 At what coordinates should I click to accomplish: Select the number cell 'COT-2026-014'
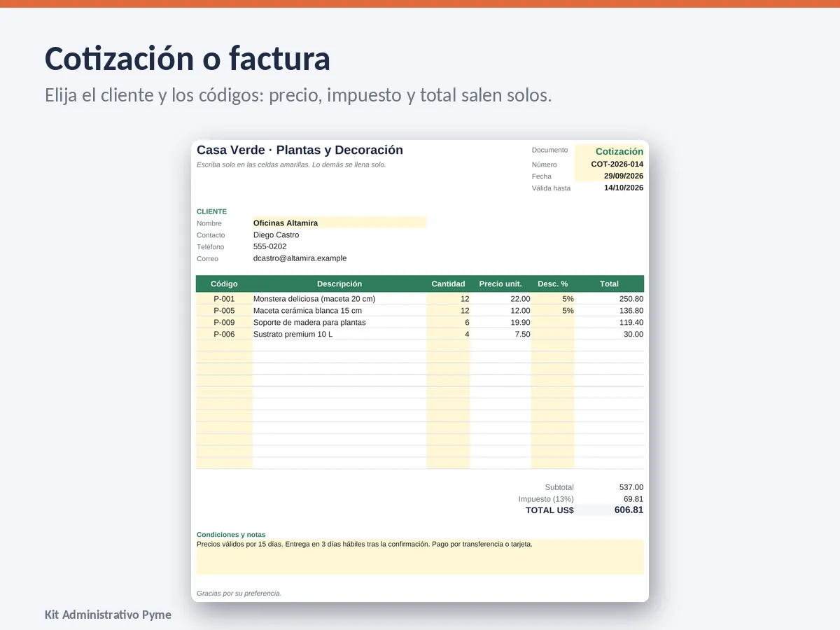click(609, 164)
